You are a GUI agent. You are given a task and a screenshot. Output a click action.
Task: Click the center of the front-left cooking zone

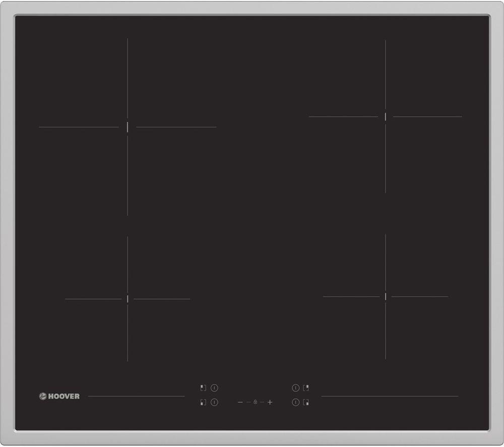[x=128, y=299]
